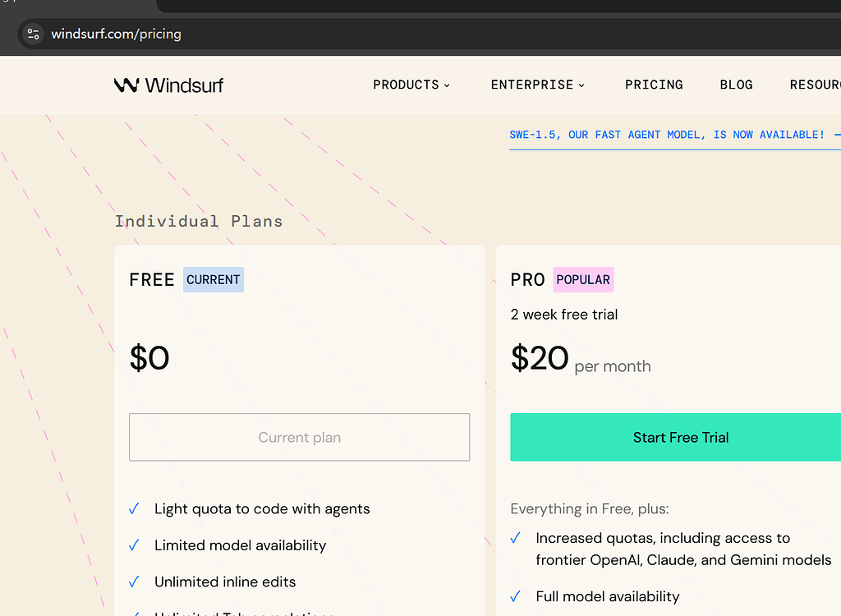Click the SWE-1.5 availability announcement link
The width and height of the screenshot is (841, 616).
[675, 136]
